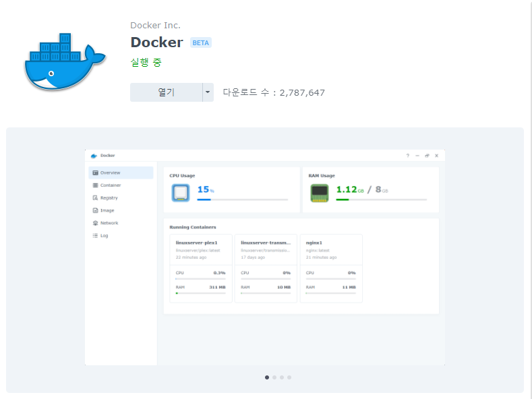The width and height of the screenshot is (532, 399).
Task: Click the download count 2,787,647
Action: 302,92
